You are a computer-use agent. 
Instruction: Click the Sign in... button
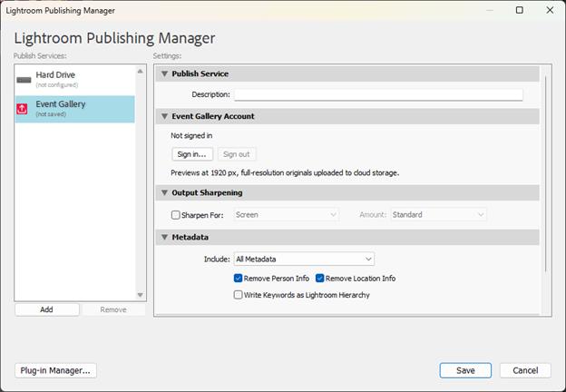[192, 154]
